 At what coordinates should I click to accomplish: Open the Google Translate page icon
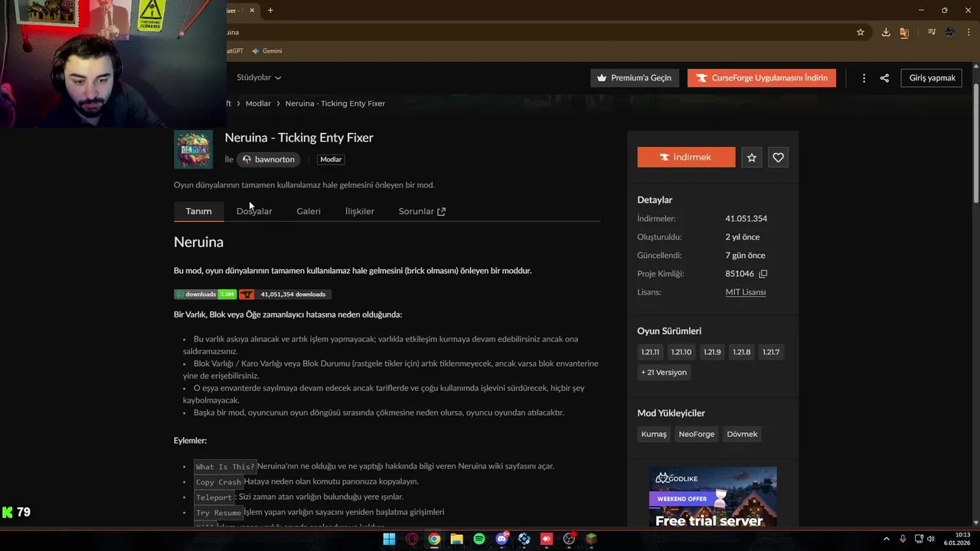click(904, 32)
